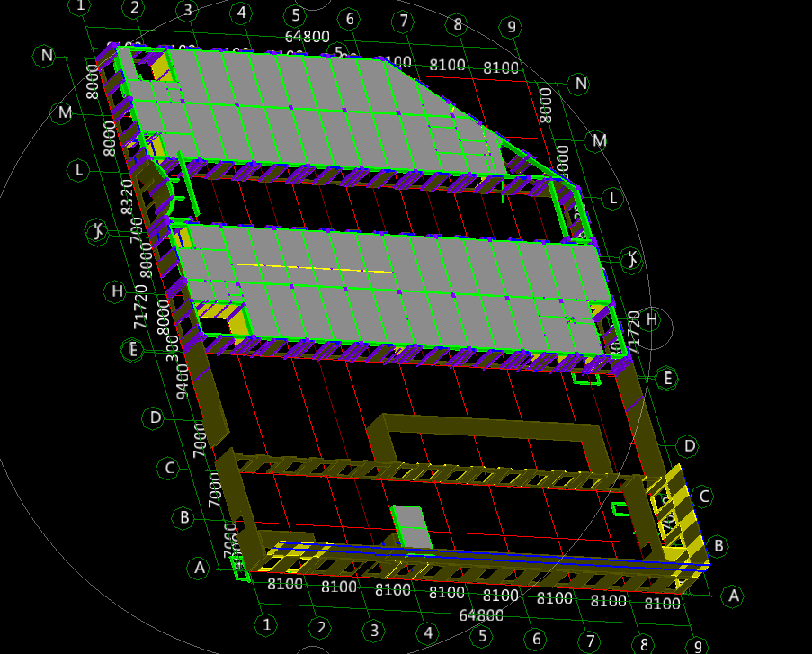Select grid bubble 7 in the upper row
Viewport: 812px width, 654px height.
(404, 22)
